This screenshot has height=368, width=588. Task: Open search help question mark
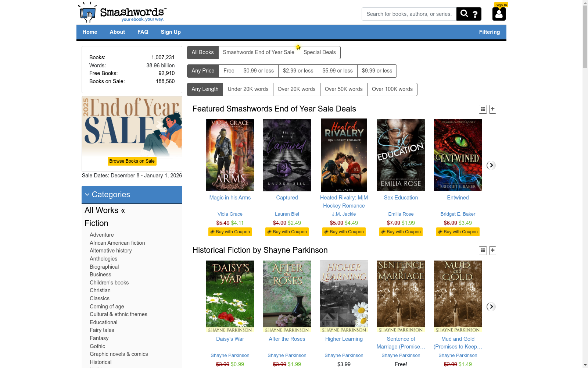[475, 14]
